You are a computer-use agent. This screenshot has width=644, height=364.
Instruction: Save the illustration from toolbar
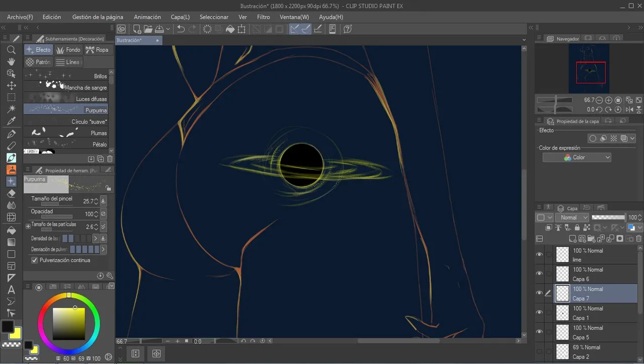[x=159, y=29]
